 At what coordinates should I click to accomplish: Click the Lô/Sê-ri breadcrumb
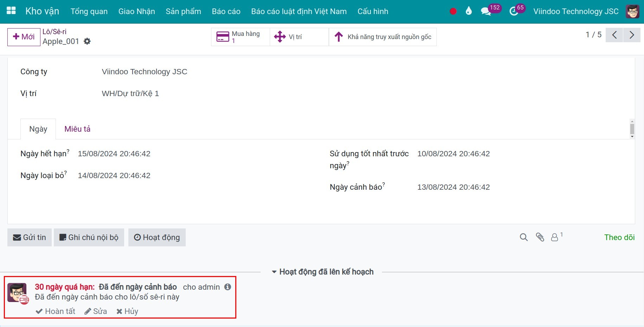pyautogui.click(x=55, y=32)
